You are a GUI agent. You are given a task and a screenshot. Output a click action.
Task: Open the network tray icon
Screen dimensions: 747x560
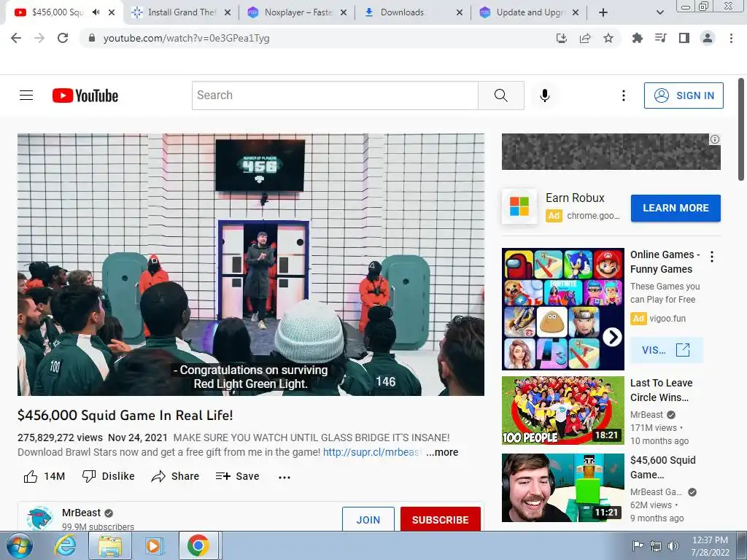(656, 545)
